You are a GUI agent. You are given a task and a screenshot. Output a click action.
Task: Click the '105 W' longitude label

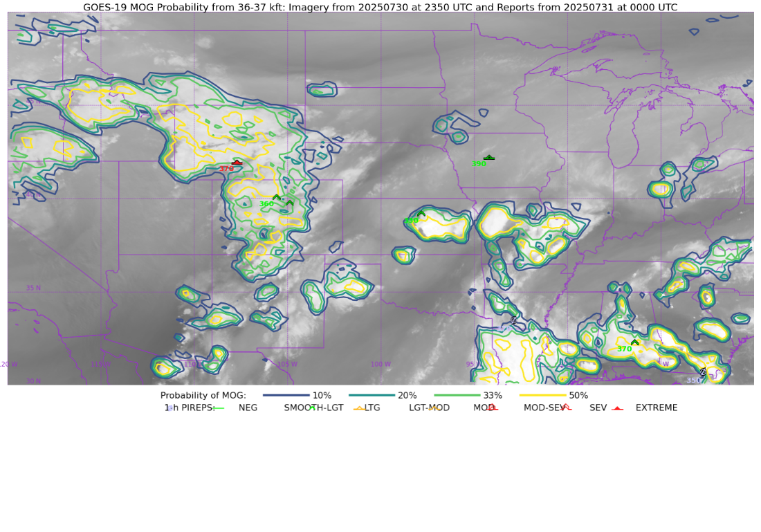pos(287,364)
